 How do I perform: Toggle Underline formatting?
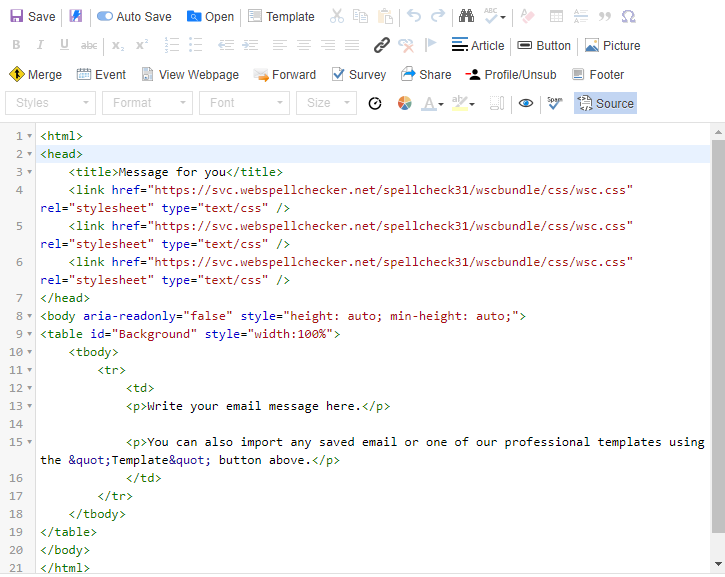click(64, 45)
